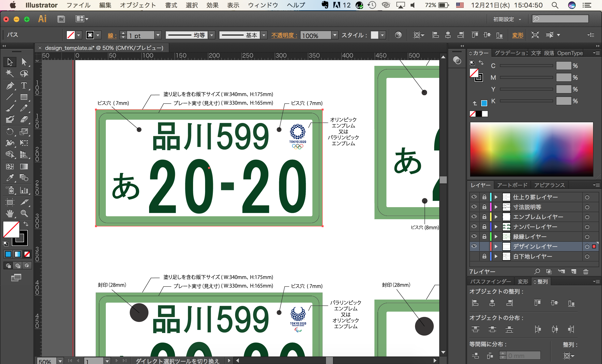Viewport: 602px width, 364px height.
Task: Open Adobe Bridge with the Br icon
Action: coord(61,19)
